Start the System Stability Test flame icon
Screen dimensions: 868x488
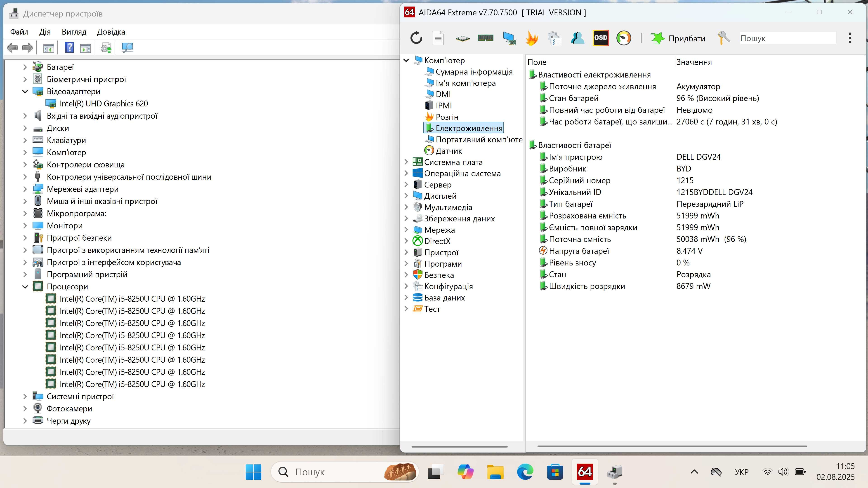pos(532,38)
